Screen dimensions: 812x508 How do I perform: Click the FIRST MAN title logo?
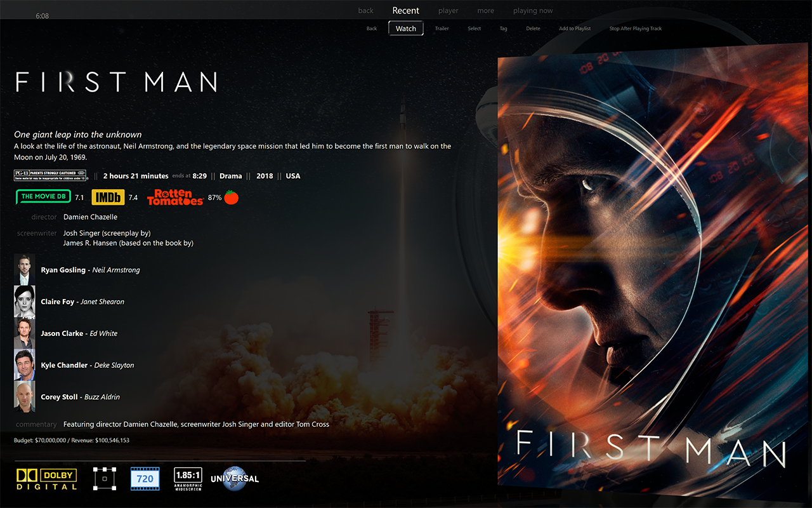click(117, 82)
